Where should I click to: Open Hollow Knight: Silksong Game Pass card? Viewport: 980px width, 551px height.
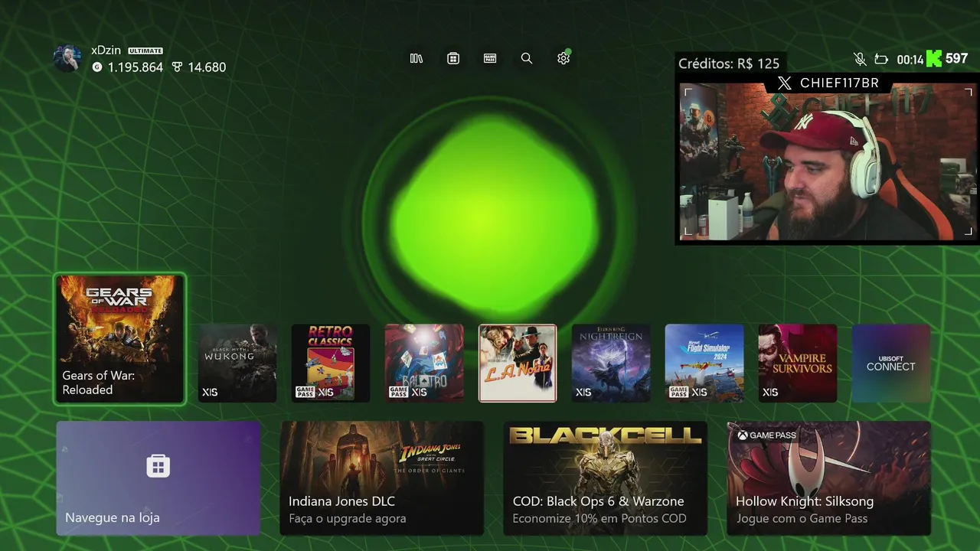pos(829,478)
